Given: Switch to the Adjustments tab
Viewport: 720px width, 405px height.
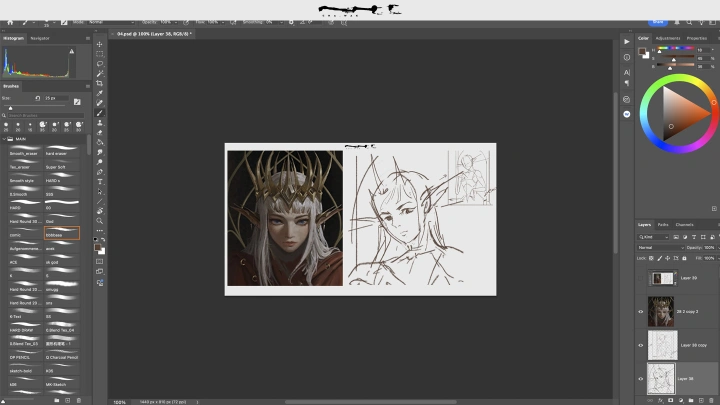Looking at the screenshot, I should click(x=668, y=38).
